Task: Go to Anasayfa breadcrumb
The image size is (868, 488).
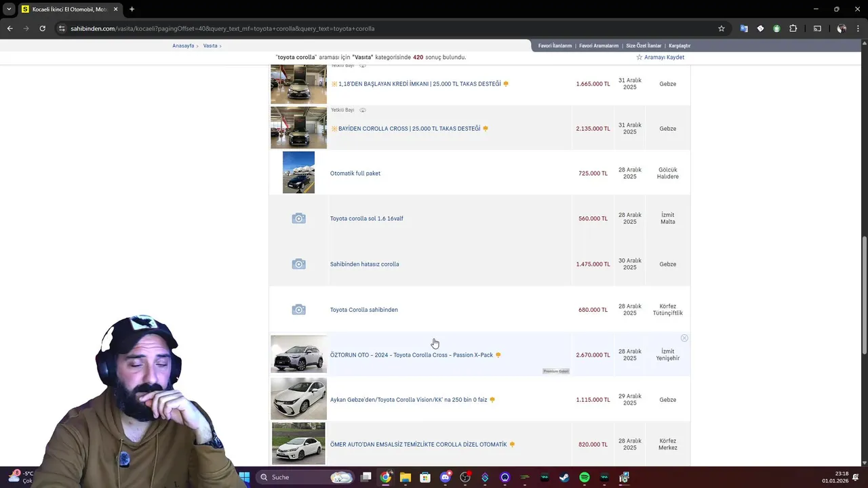Action: point(183,45)
